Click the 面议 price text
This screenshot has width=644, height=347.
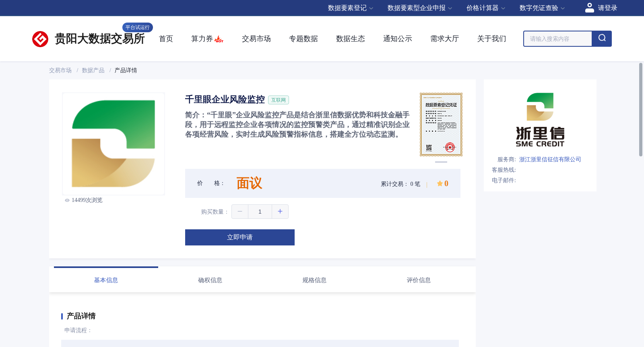coord(249,183)
